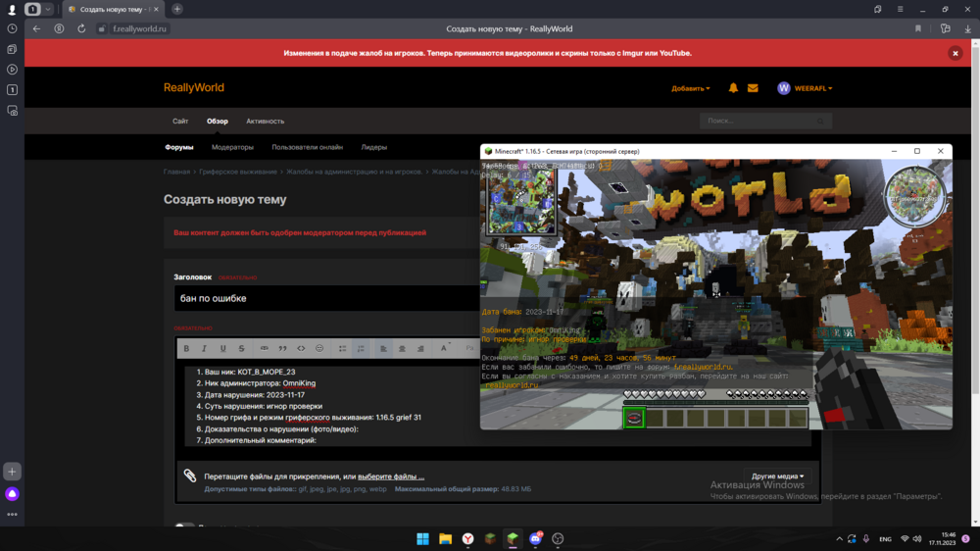Viewport: 980px width, 551px height.
Task: Click the minimap in the Minecraft window
Action: click(x=521, y=201)
